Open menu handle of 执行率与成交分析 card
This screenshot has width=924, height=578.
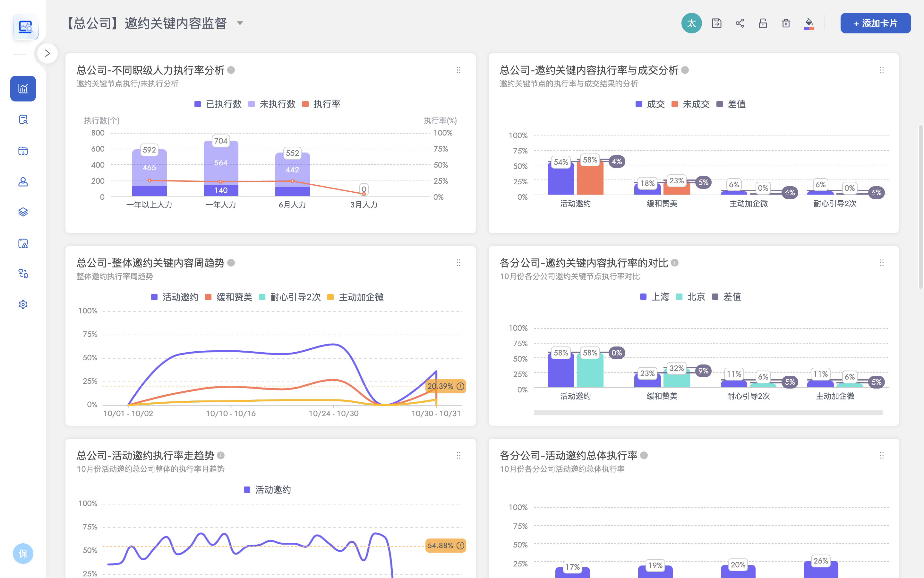tap(882, 70)
